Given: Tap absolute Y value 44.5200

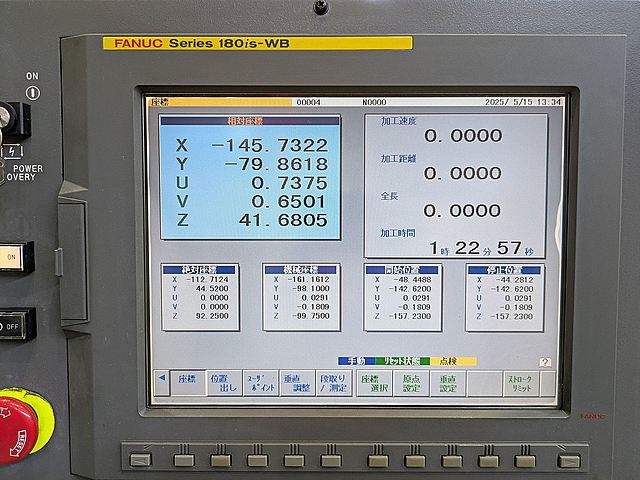Looking at the screenshot, I should 212,289.
